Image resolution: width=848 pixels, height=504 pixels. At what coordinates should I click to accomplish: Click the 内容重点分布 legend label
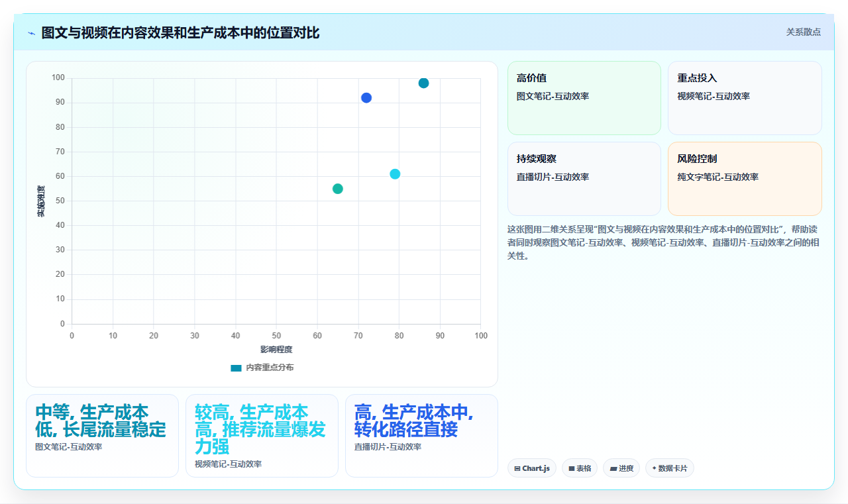click(270, 368)
